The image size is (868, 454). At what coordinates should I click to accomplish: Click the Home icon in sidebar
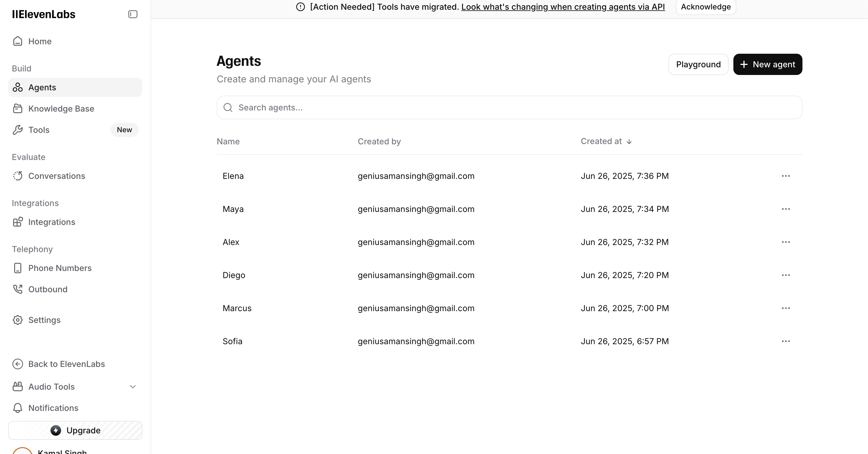tap(17, 41)
